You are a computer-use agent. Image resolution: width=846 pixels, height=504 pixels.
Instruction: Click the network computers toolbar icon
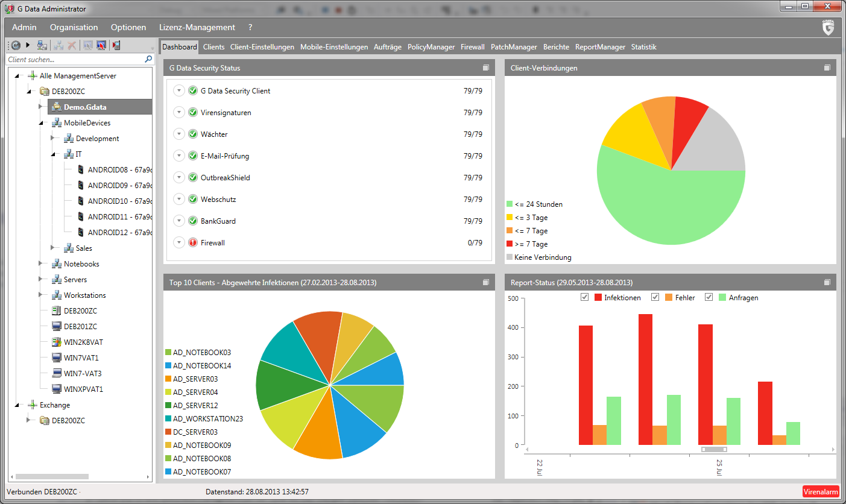tap(42, 45)
